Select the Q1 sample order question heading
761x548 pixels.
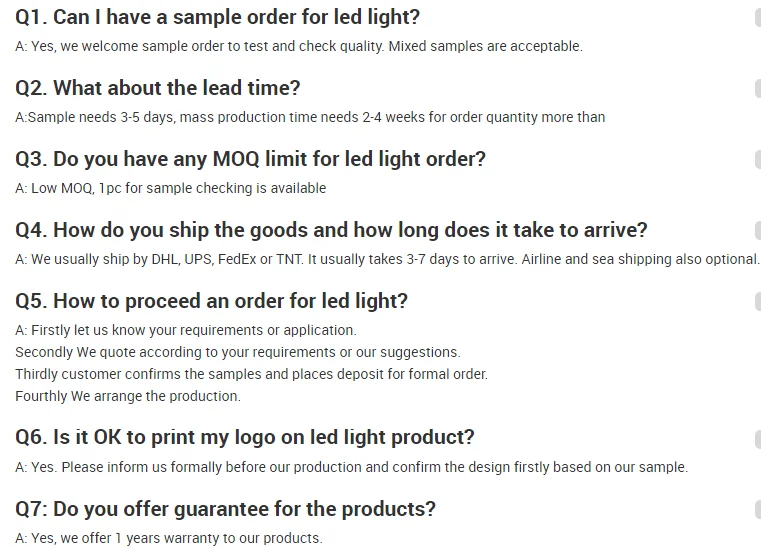(x=218, y=18)
